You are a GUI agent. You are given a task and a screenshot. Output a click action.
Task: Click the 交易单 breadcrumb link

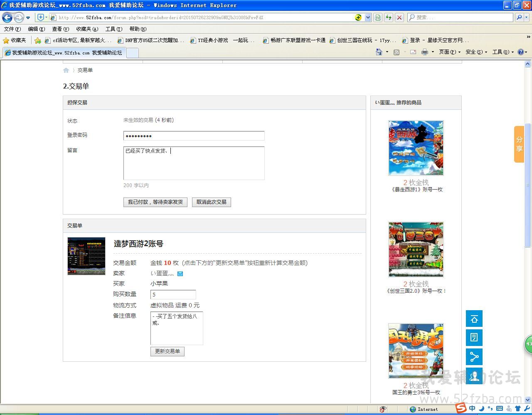click(85, 70)
